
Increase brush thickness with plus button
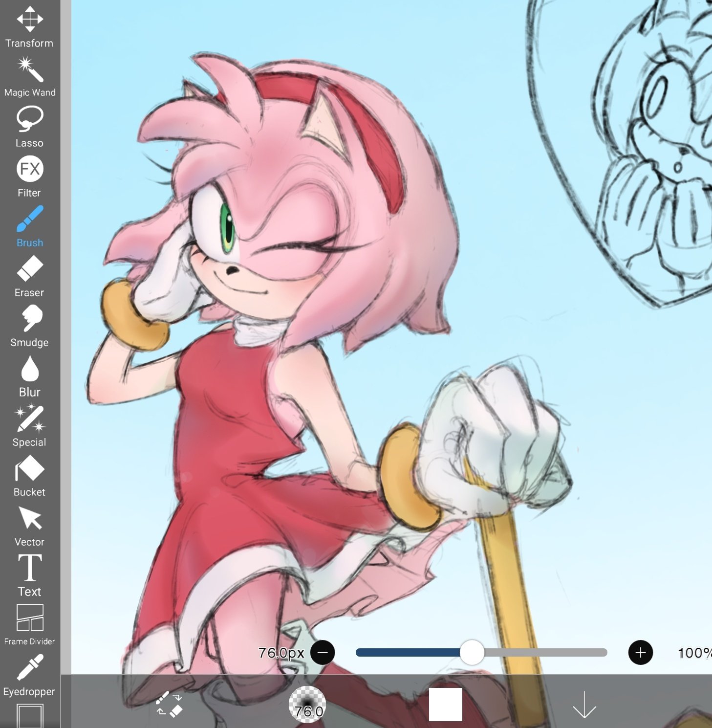[x=641, y=653]
